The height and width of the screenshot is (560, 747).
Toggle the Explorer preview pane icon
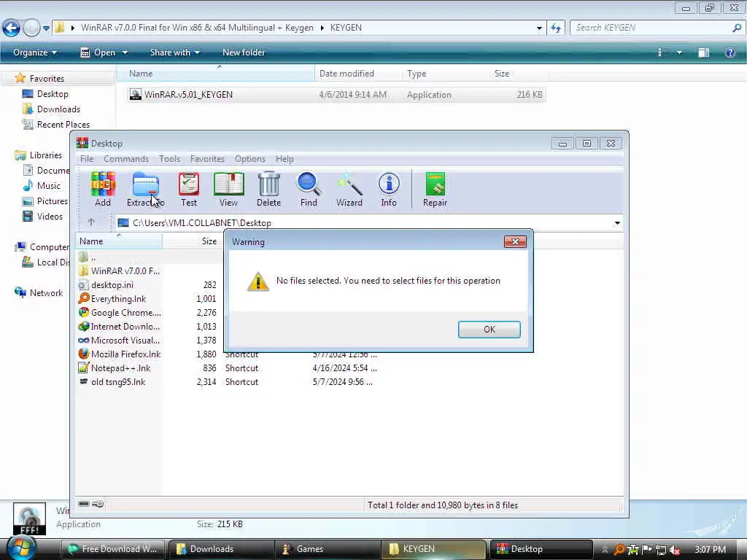704,52
